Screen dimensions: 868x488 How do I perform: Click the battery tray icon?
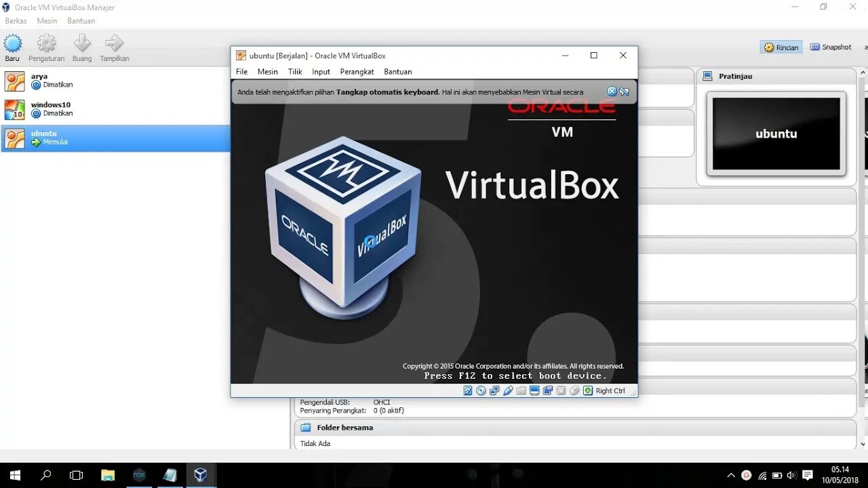click(776, 476)
